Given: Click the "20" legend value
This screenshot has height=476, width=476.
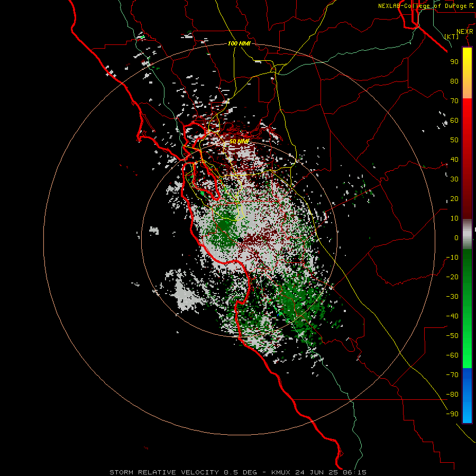Looking at the screenshot, I should pyautogui.click(x=454, y=198).
